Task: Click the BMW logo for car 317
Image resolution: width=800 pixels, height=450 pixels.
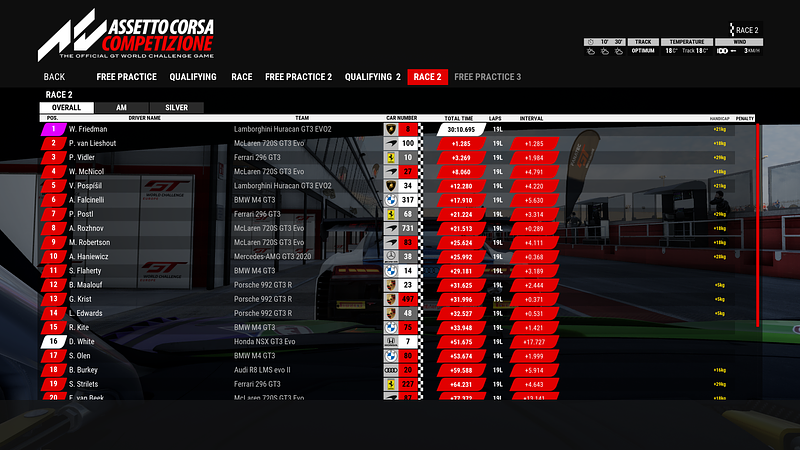Action: tap(391, 200)
